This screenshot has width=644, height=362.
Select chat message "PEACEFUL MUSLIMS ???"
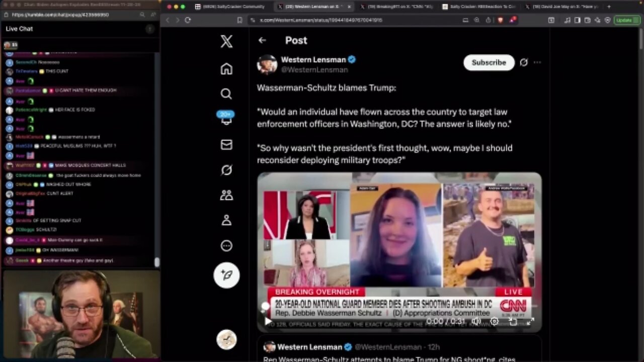tap(78, 146)
